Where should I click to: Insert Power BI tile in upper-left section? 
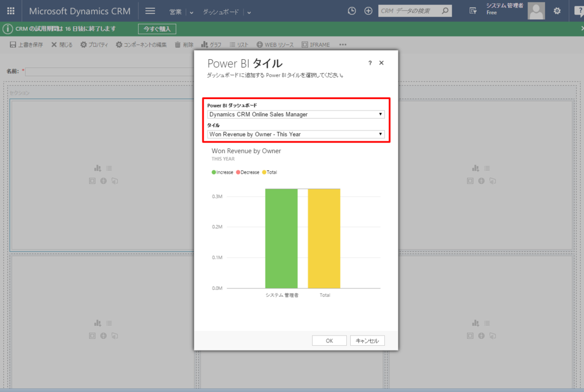click(115, 181)
